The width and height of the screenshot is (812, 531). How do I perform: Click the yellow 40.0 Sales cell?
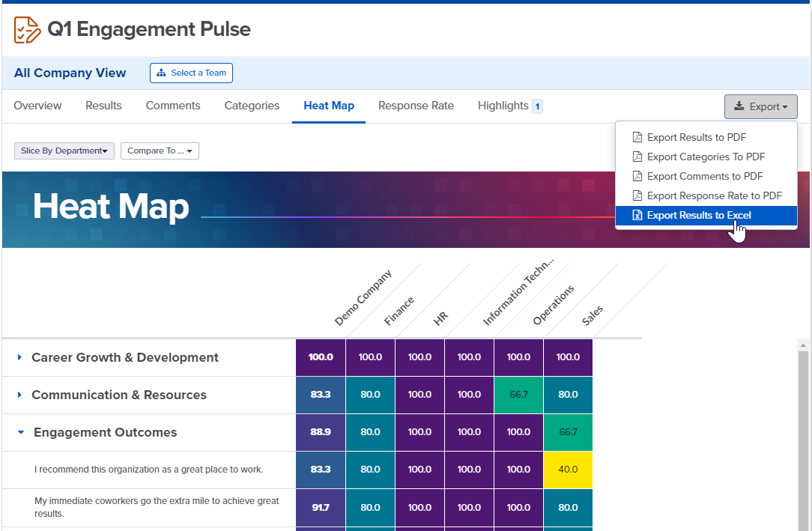pos(568,470)
